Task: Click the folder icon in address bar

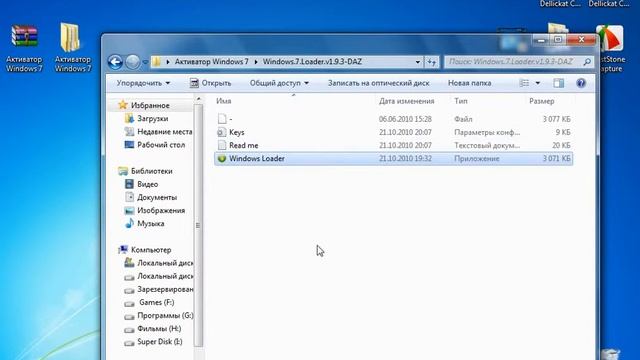Action: 156,62
